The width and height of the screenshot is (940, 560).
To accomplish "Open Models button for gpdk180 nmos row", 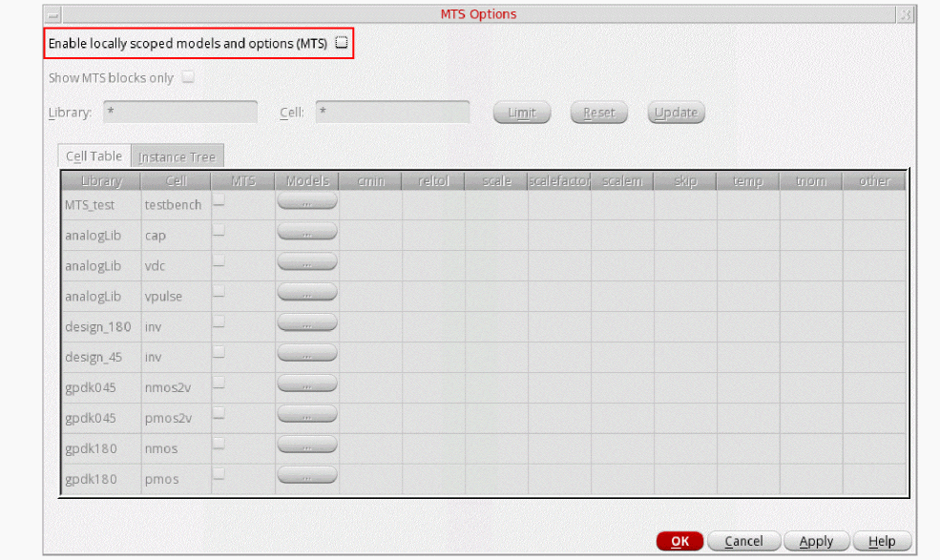I will point(307,446).
